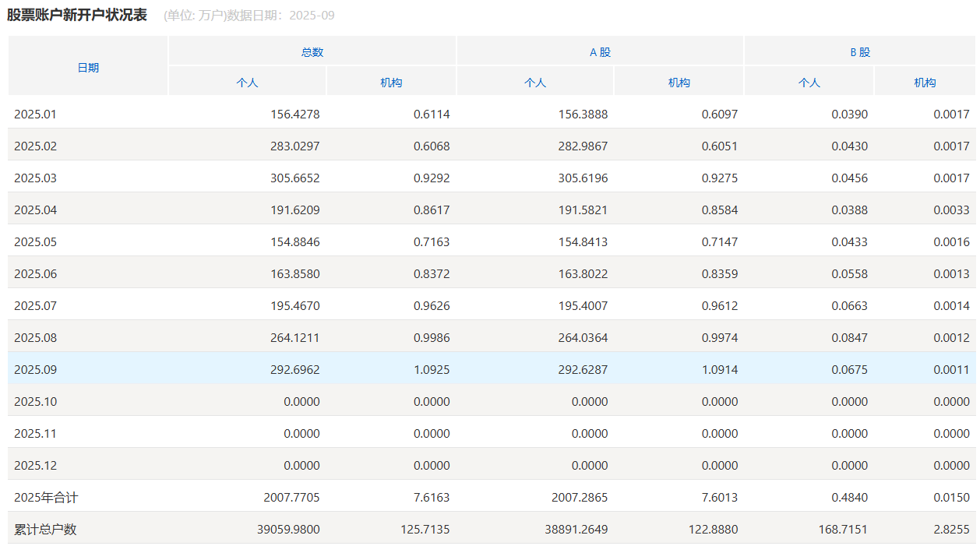
Task: Select the 2025年合计 row label
Action: click(x=46, y=498)
